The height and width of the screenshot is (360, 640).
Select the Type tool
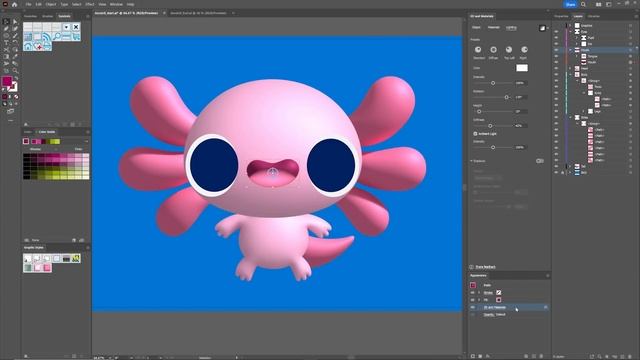point(6,42)
